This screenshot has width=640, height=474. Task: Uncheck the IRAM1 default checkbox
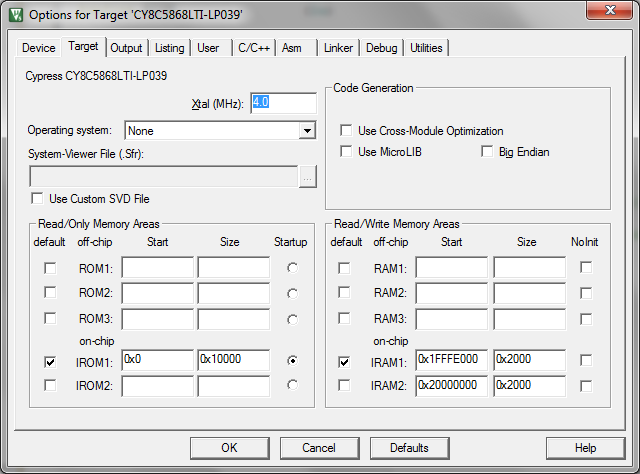pos(344,362)
